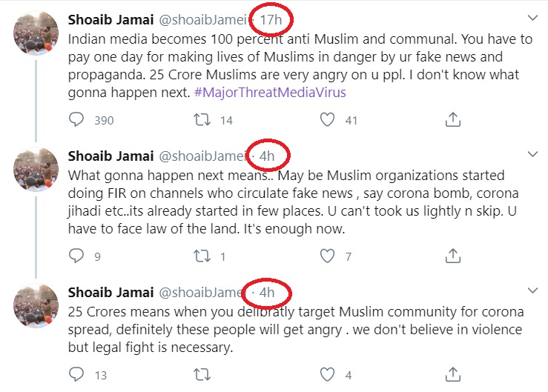Open options chevron on the 25 Crores tweet
The width and height of the screenshot is (548, 392).
[532, 290]
